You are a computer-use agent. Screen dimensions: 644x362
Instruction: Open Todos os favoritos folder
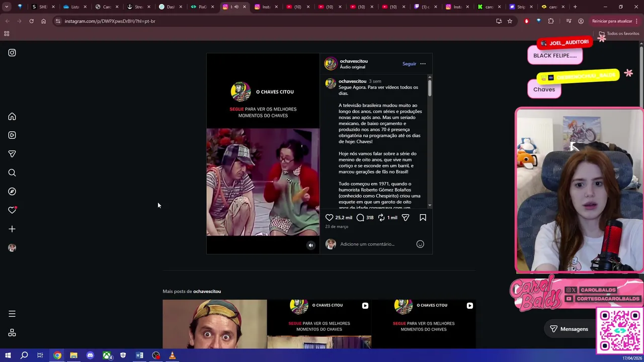pos(619,33)
